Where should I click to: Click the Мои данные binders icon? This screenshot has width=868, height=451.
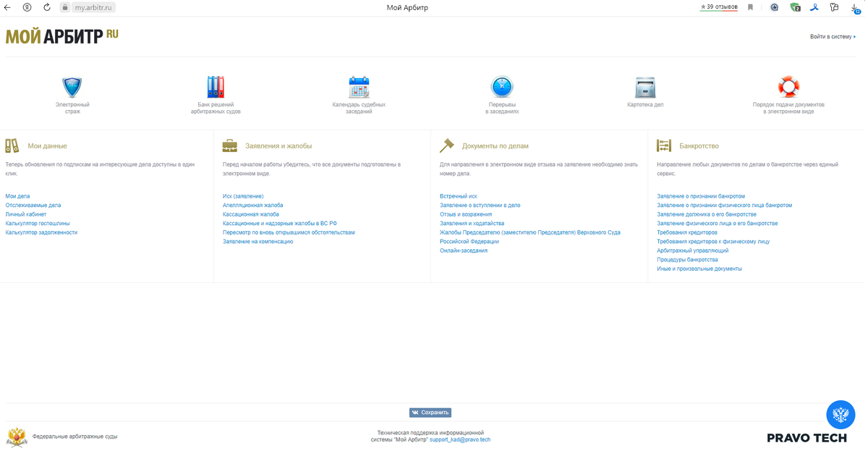[x=12, y=146]
